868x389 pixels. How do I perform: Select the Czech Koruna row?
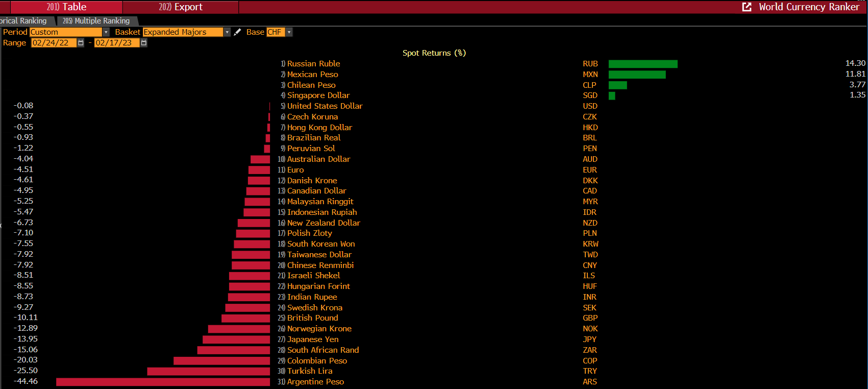(x=312, y=117)
